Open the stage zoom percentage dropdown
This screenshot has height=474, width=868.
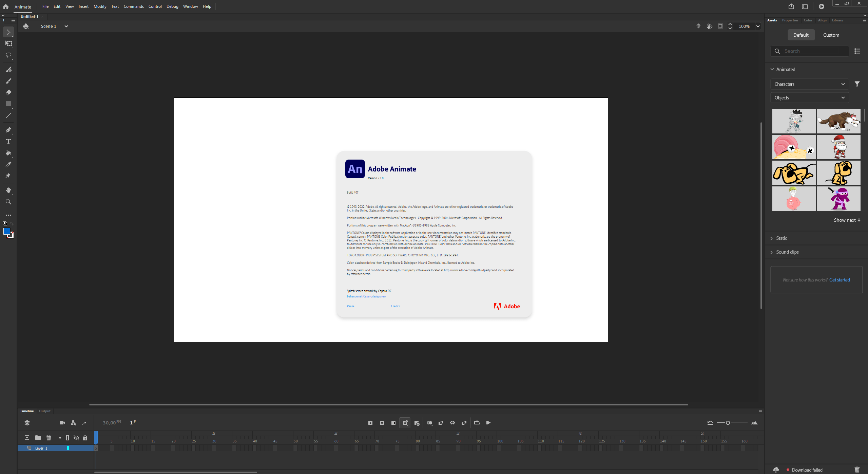[x=758, y=26]
